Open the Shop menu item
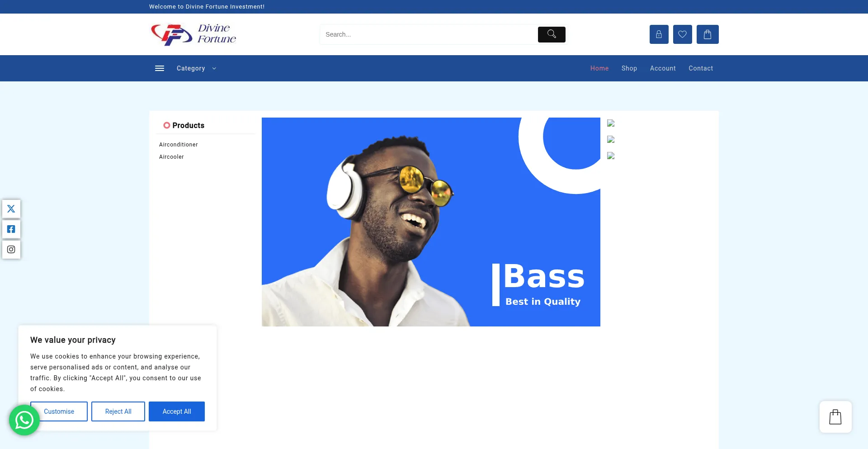The width and height of the screenshot is (868, 449). point(629,68)
